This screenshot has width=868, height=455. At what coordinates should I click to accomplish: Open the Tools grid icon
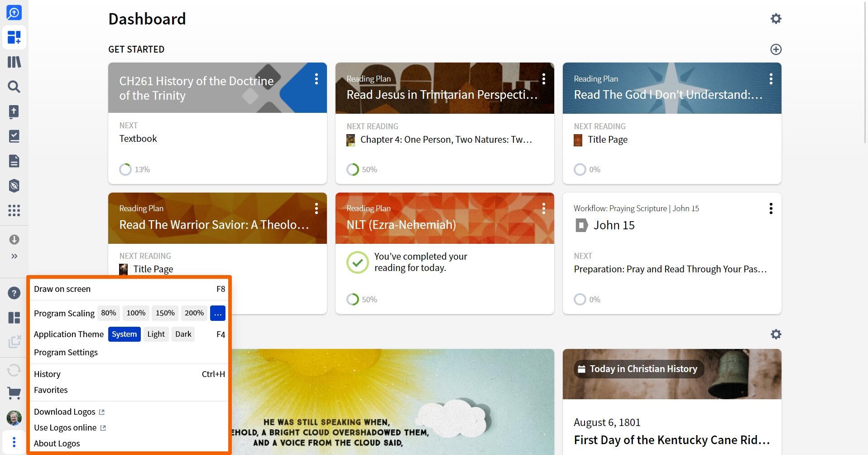coord(14,210)
